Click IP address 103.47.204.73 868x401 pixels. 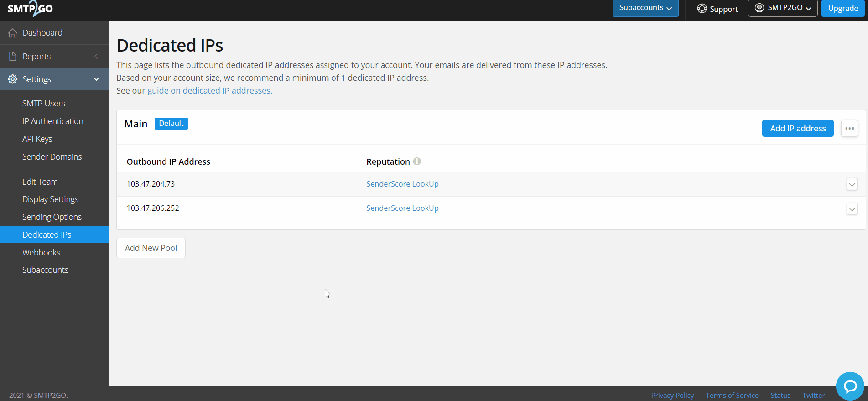click(151, 184)
